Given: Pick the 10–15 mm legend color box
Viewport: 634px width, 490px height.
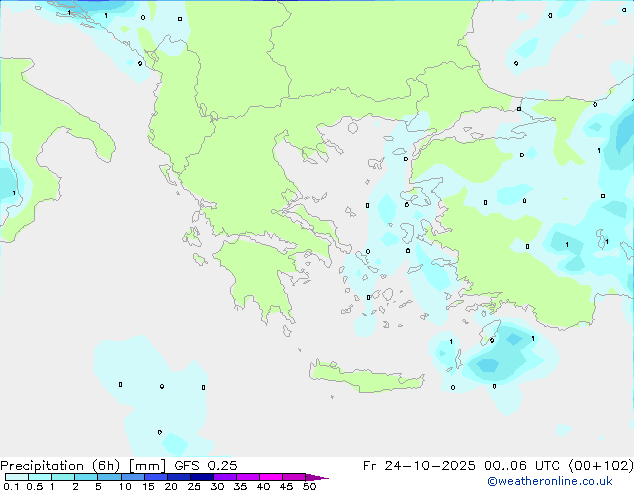Looking at the screenshot, I should [132, 477].
